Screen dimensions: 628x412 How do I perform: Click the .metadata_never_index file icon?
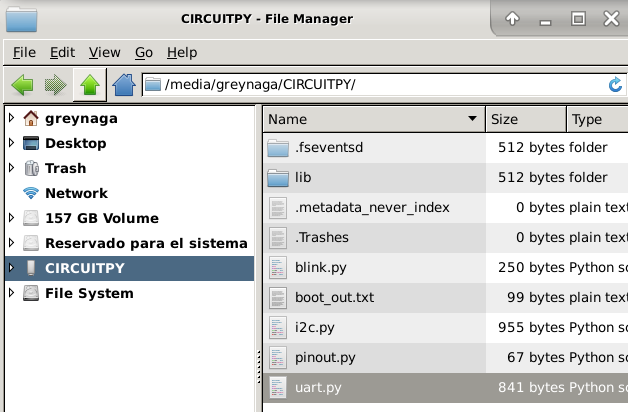(x=278, y=208)
